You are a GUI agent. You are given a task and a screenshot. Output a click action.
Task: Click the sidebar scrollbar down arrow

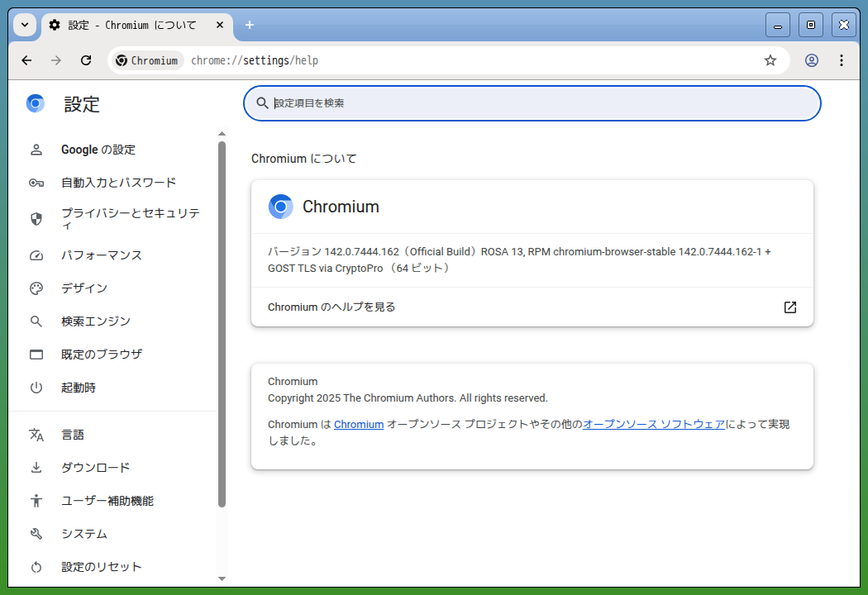[x=222, y=578]
